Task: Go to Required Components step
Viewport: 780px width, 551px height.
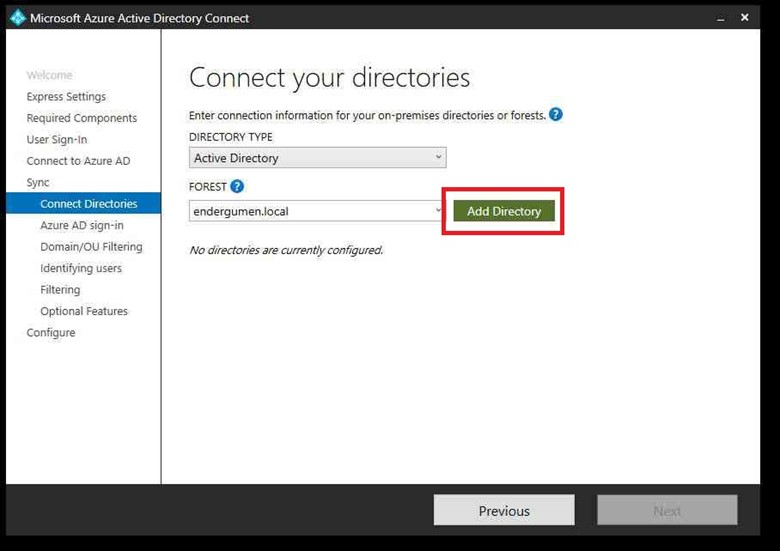Action: tap(82, 118)
